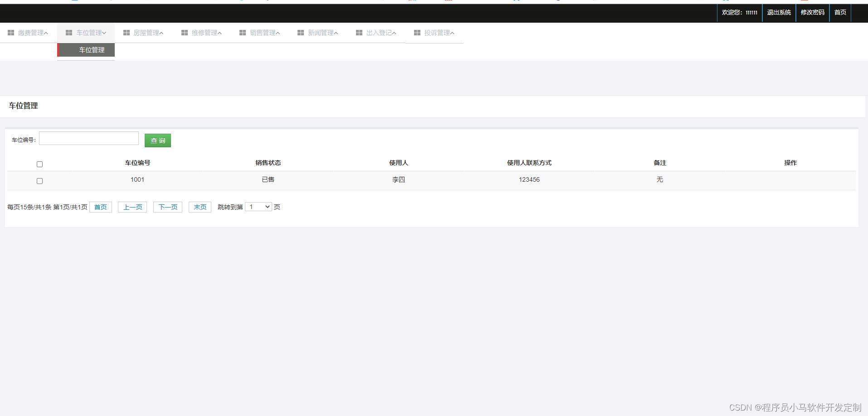
Task: Open the page number jump dropdown
Action: (258, 206)
